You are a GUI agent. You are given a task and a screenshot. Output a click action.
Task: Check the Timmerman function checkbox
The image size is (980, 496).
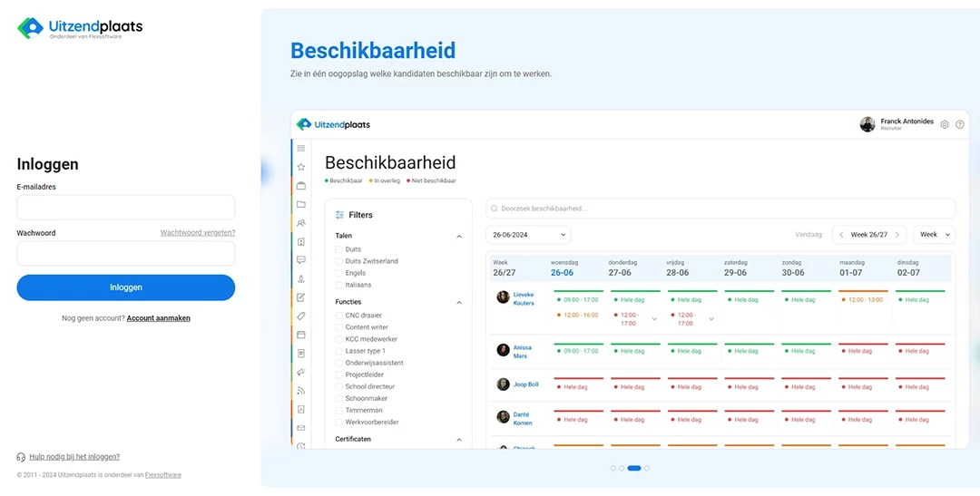coord(339,411)
